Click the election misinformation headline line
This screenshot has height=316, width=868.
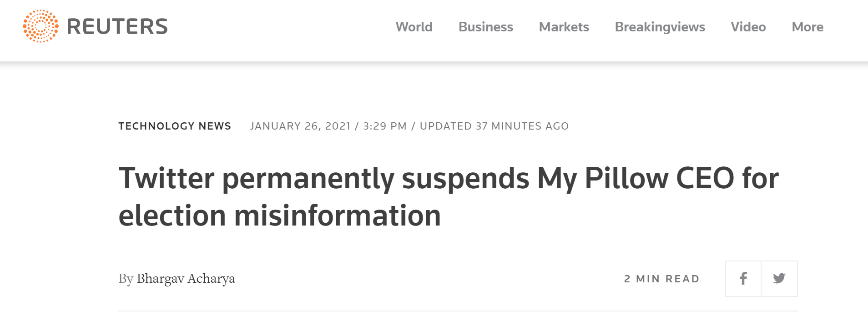point(279,216)
